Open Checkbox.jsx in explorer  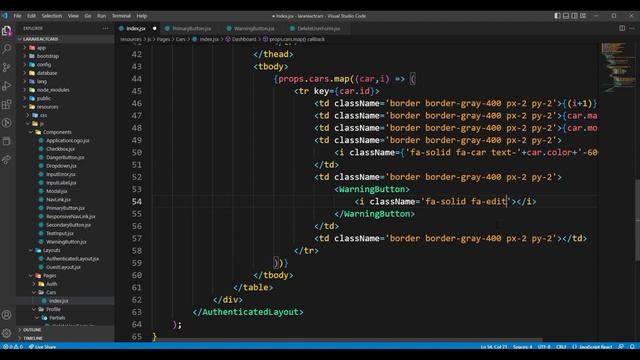tap(60, 149)
